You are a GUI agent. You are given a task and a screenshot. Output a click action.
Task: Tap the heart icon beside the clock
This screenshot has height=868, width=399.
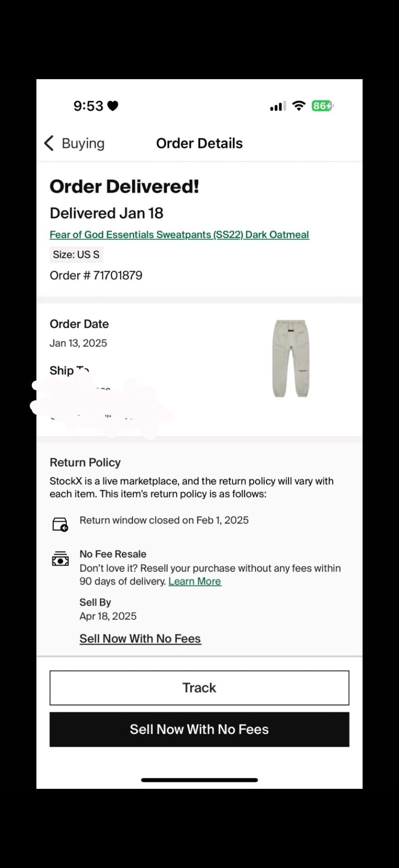(x=113, y=106)
